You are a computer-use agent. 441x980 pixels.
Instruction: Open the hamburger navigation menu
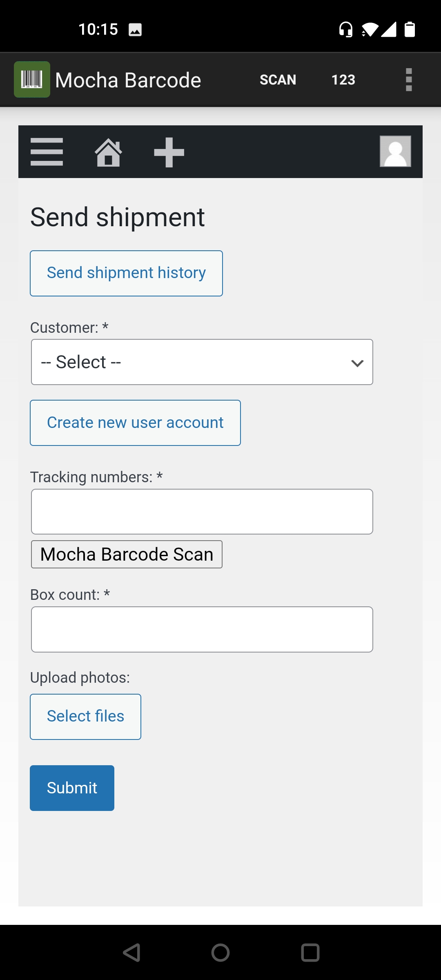tap(47, 152)
